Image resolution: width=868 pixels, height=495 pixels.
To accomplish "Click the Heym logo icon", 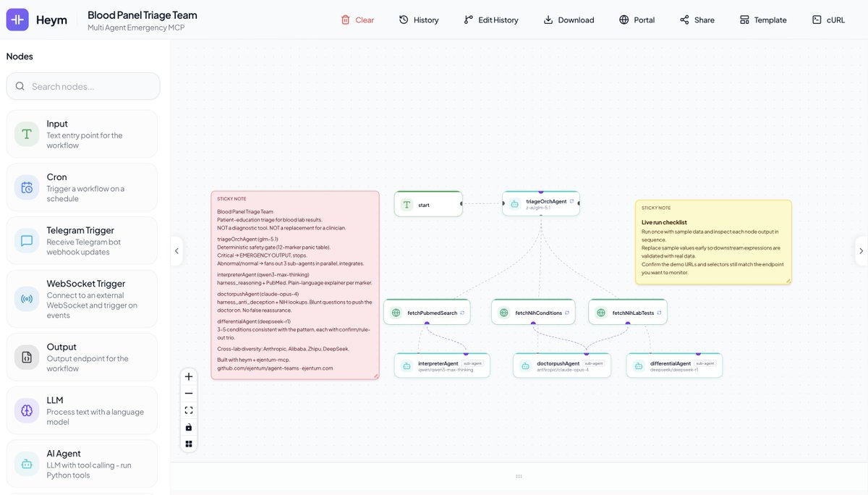I will [x=17, y=20].
